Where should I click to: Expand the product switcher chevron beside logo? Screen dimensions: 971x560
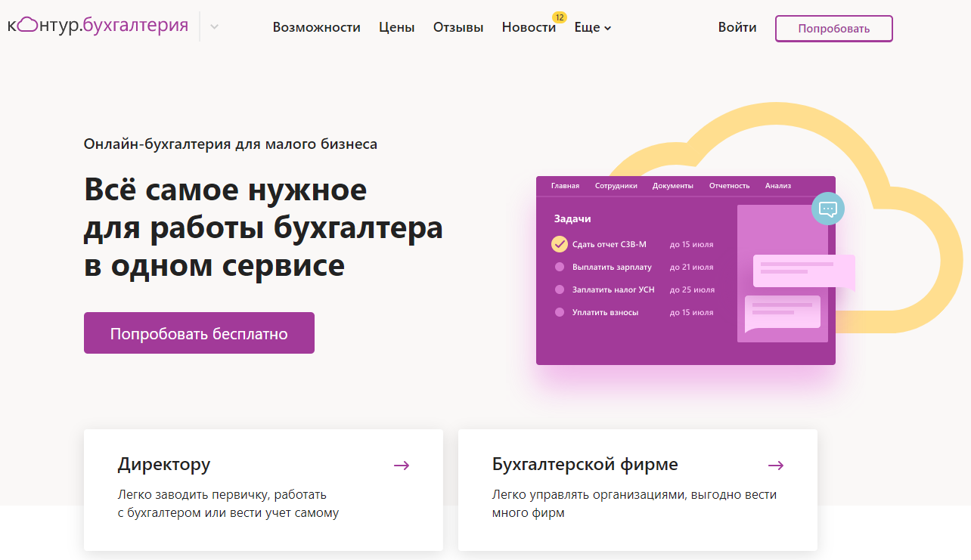[x=215, y=27]
